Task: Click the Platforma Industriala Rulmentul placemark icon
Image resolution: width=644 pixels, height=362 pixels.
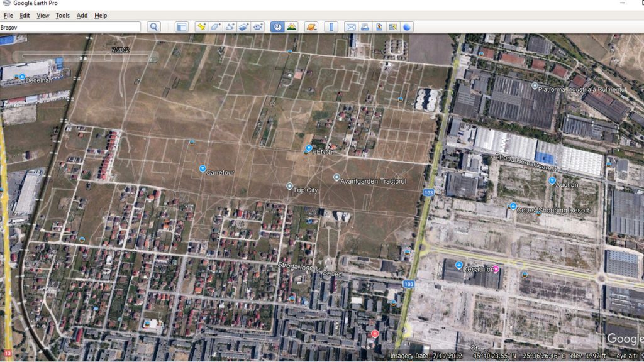Action: [x=534, y=86]
